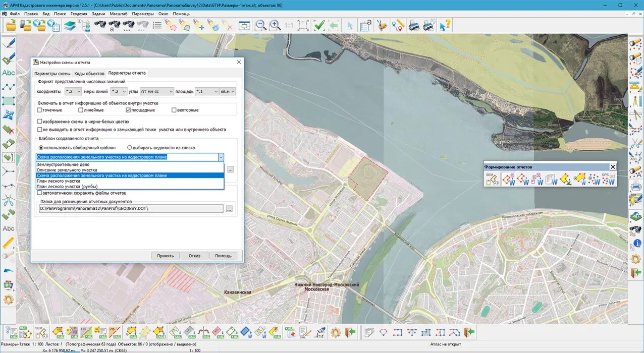644x353 pixels.
Task: Click the fit-whole-map frame icon
Action: pos(303,25)
